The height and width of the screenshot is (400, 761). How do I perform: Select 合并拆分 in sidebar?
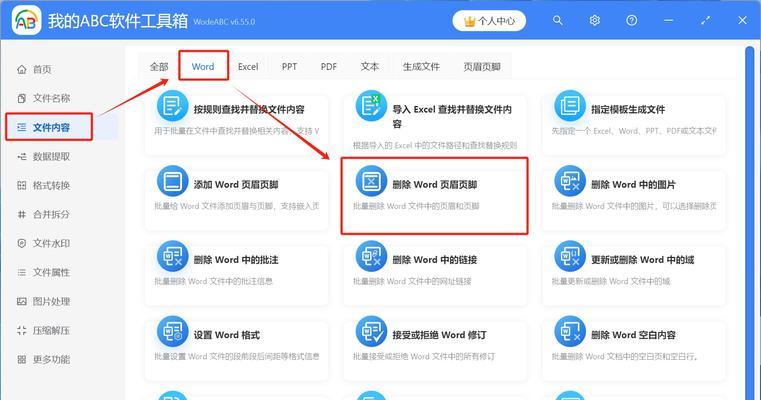point(51,214)
